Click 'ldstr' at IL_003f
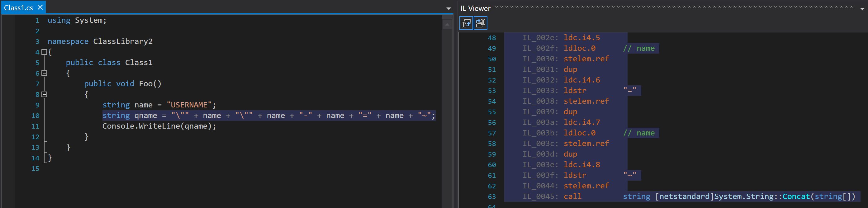 [575, 175]
